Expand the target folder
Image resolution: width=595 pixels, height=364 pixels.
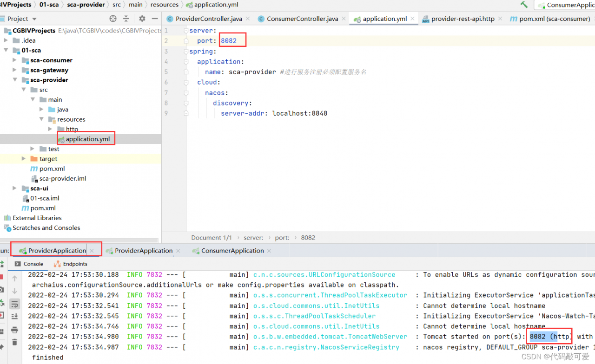point(24,159)
